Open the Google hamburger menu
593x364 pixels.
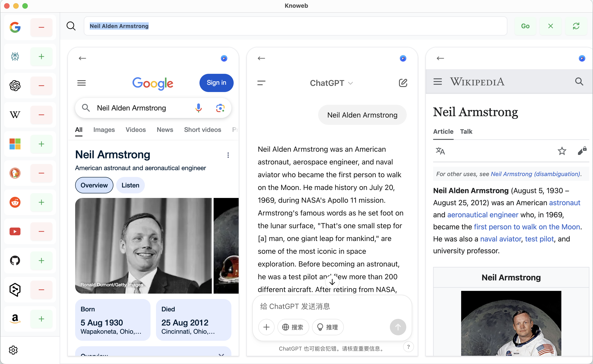pyautogui.click(x=81, y=83)
